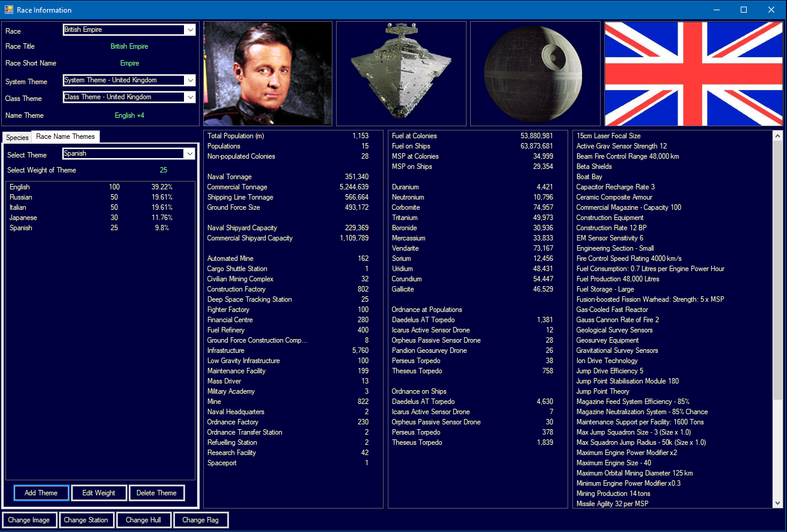This screenshot has width=787, height=532.
Task: Click the Add Theme button
Action: coord(41,493)
